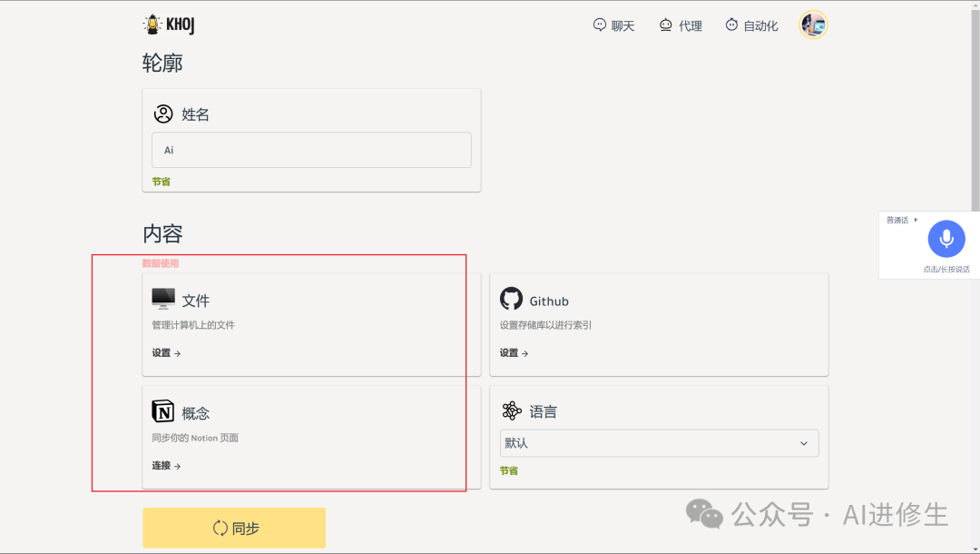Viewport: 980px width, 554px height.
Task: Click the Notion icon on the 概念 card
Action: coord(162,411)
